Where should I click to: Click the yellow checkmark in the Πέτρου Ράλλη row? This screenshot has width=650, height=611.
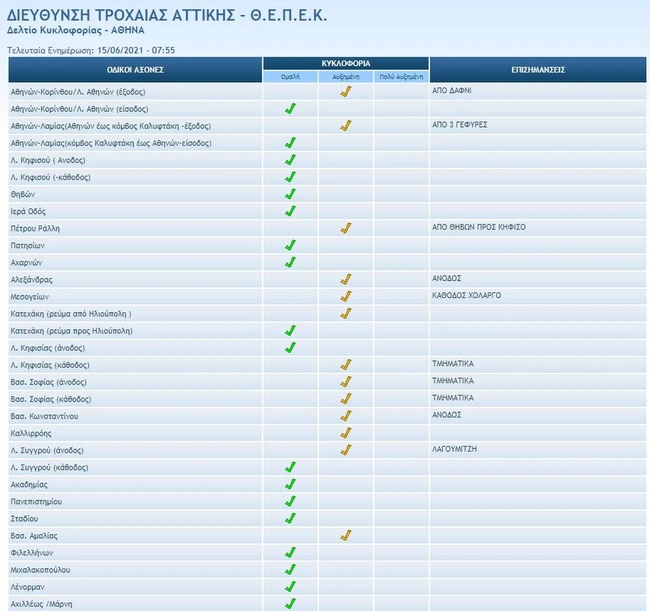(x=346, y=228)
